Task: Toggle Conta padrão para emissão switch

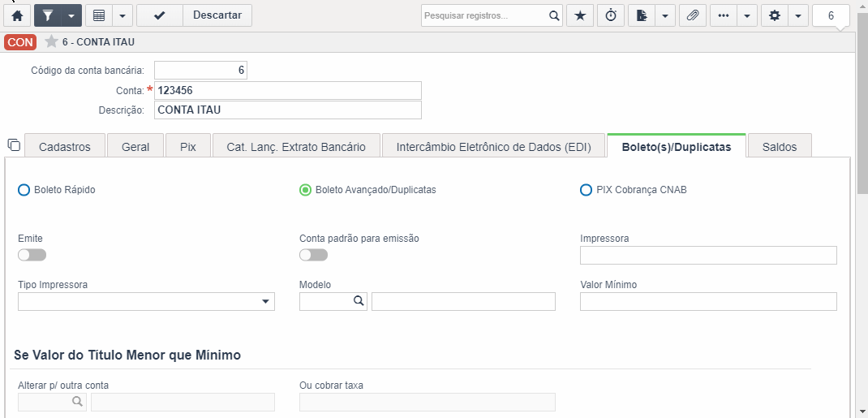Action: pos(313,255)
